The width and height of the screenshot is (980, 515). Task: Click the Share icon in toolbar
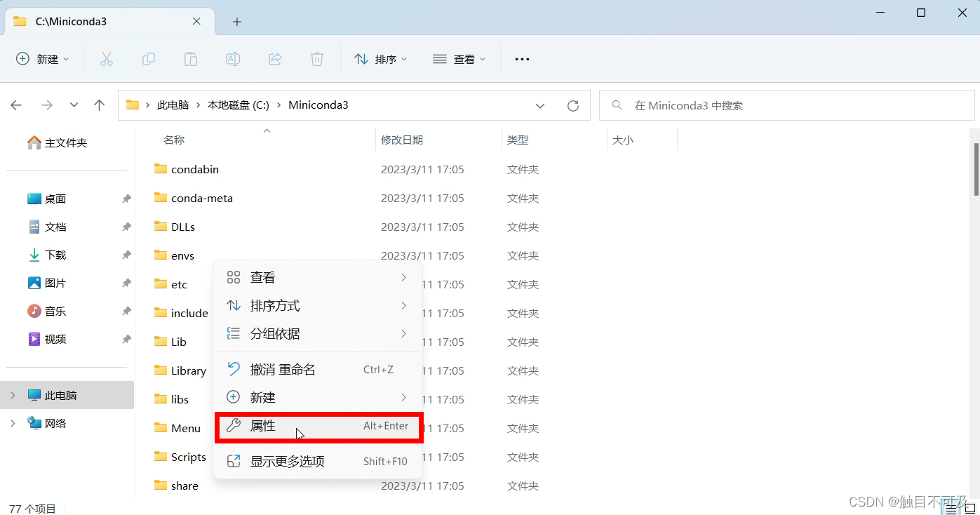click(275, 60)
